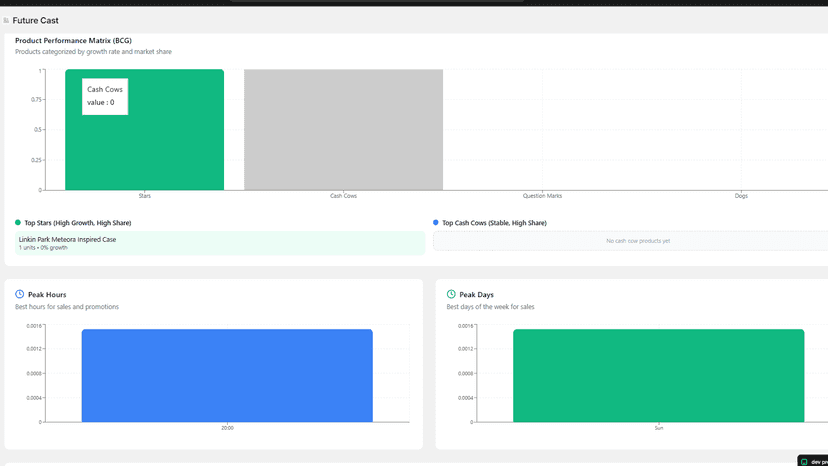The image size is (828, 466).
Task: Click the Peak Days clock icon
Action: [x=451, y=294]
